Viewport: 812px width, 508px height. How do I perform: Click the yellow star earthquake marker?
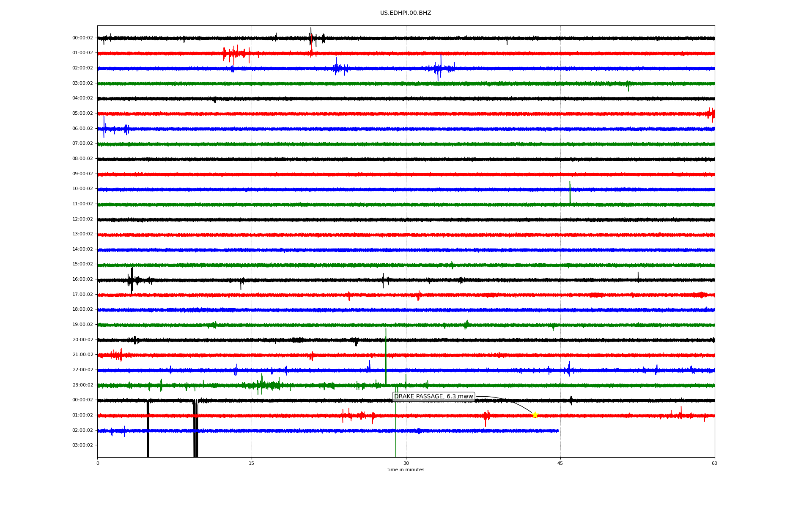(x=535, y=415)
